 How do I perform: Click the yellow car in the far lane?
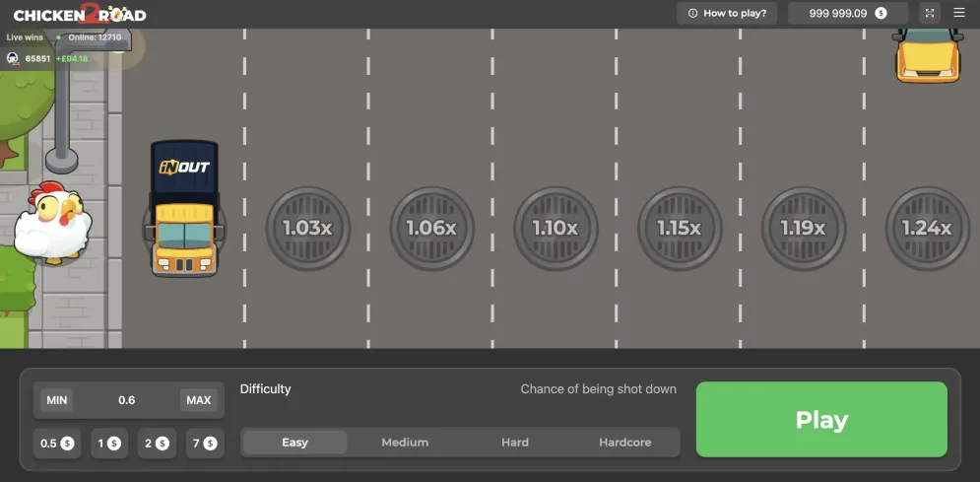[x=928, y=55]
